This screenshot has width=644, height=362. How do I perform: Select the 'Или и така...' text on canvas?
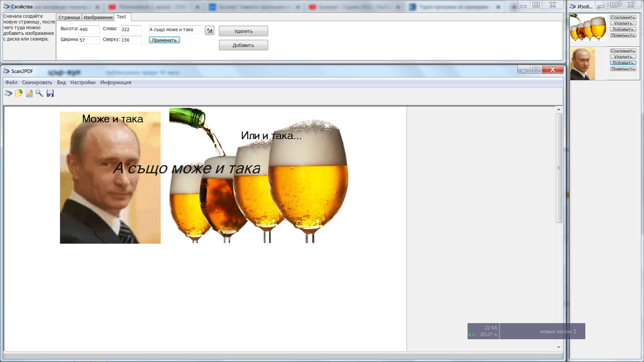tap(272, 135)
